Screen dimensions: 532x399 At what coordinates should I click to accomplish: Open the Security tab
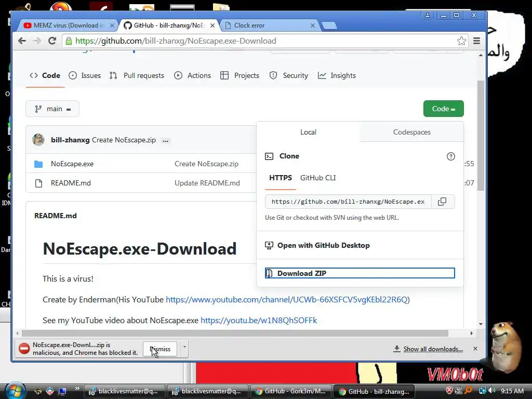[x=289, y=76]
